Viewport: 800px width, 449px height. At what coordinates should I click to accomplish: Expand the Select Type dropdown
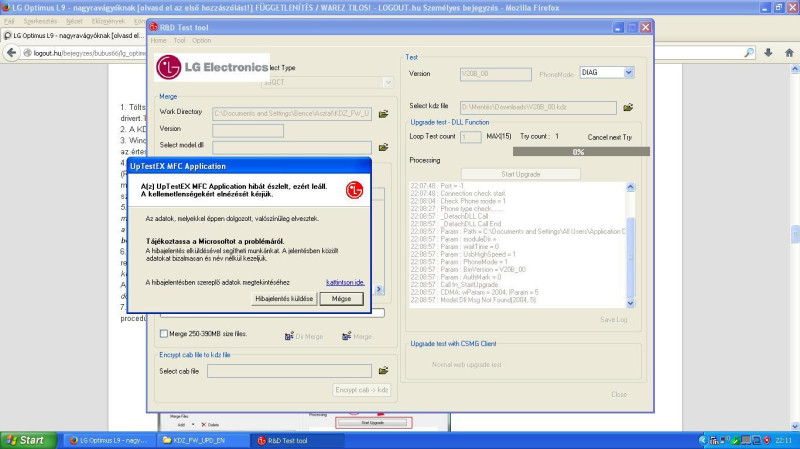point(388,82)
